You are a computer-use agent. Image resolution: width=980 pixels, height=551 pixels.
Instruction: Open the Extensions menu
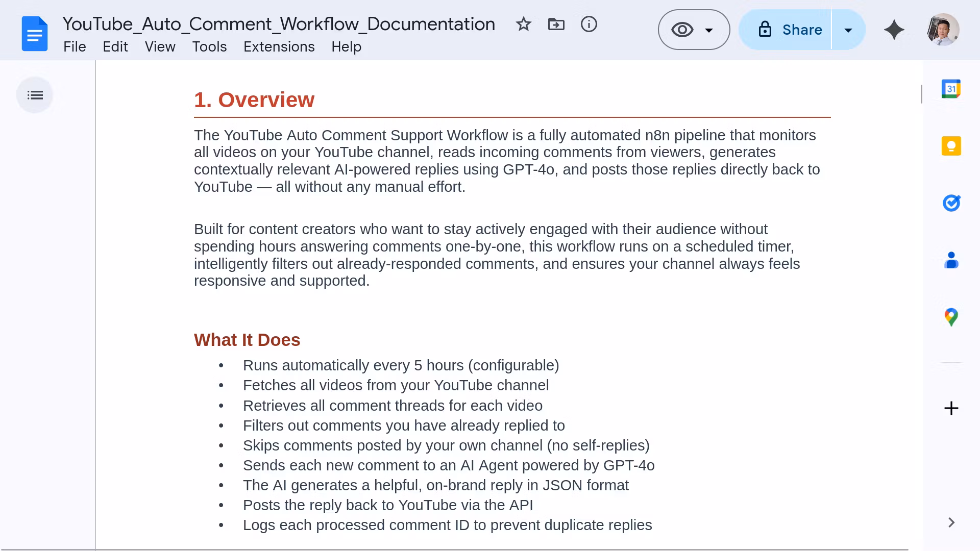point(279,46)
